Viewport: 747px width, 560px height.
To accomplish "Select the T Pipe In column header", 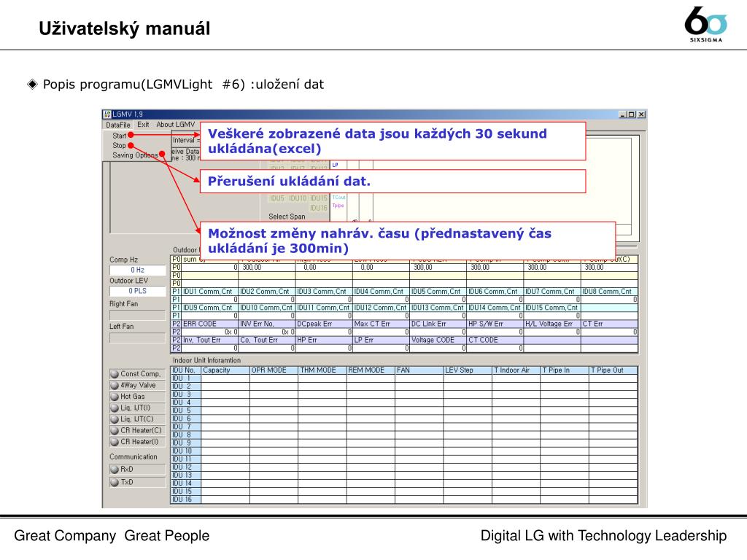I will 565,370.
